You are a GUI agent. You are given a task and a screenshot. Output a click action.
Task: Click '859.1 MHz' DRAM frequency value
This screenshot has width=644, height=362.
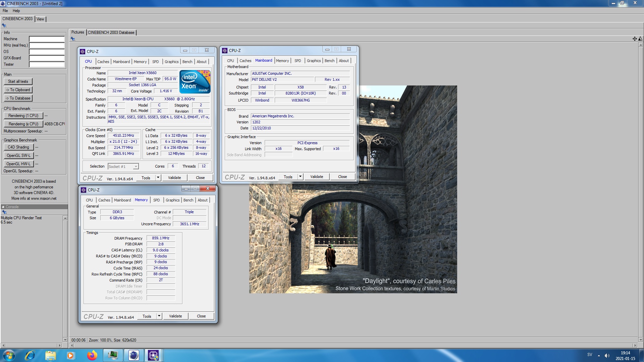pyautogui.click(x=161, y=238)
